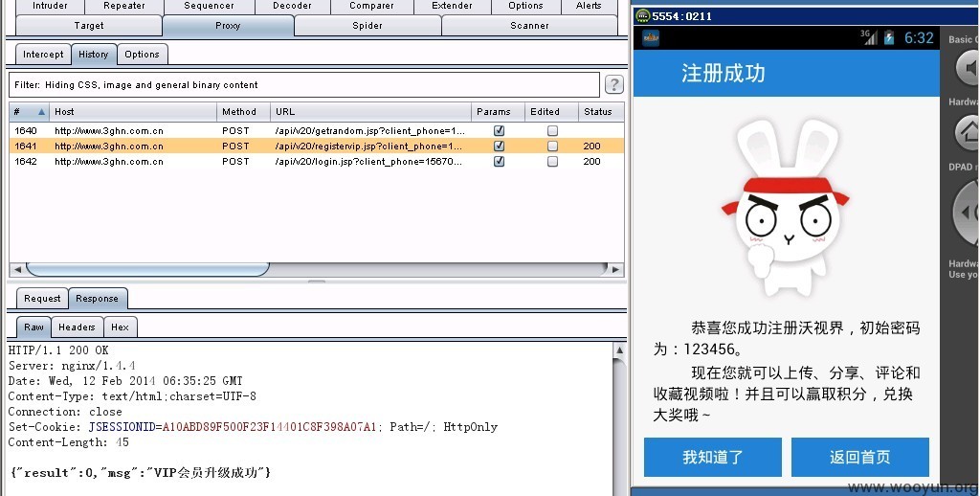Click the status 200 of request 1642

(x=591, y=162)
